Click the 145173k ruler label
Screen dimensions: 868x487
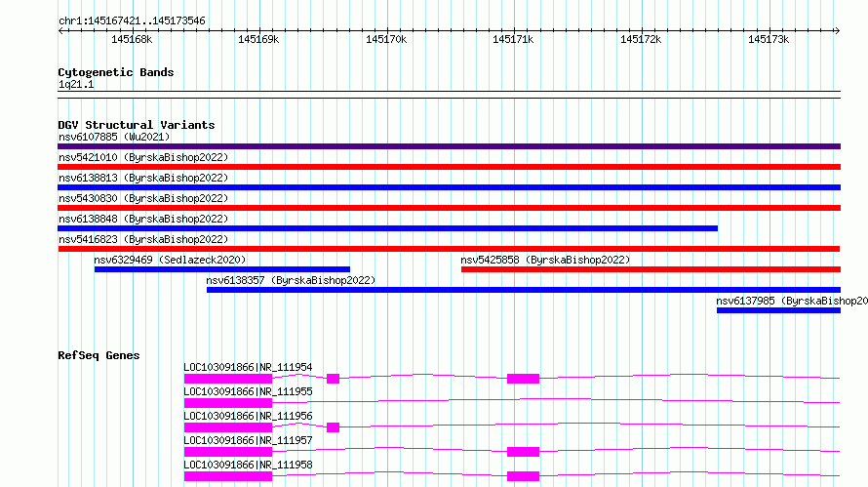coord(769,39)
